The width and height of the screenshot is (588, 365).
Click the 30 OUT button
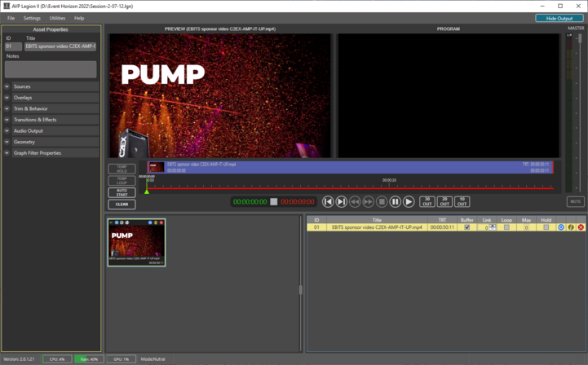click(x=427, y=201)
